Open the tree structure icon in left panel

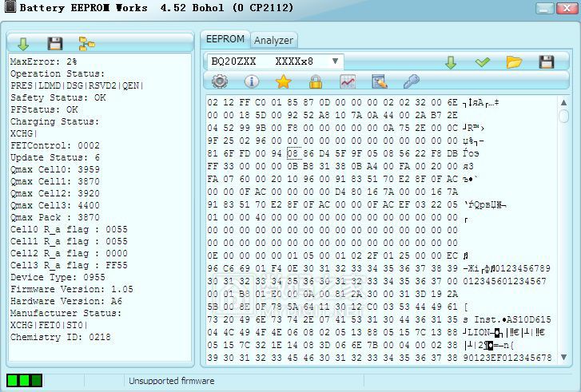(86, 44)
